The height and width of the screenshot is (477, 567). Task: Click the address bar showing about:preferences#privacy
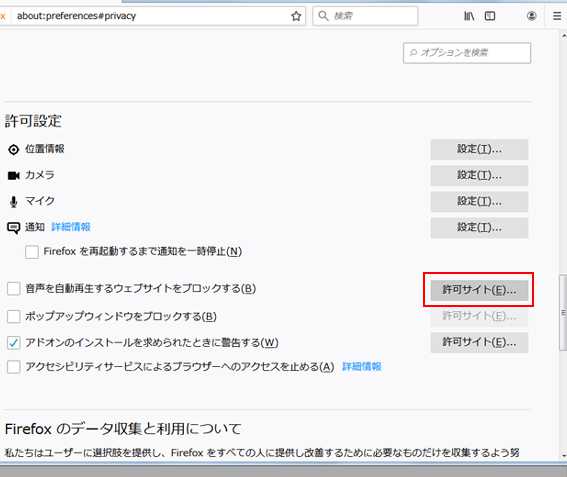coord(152,16)
